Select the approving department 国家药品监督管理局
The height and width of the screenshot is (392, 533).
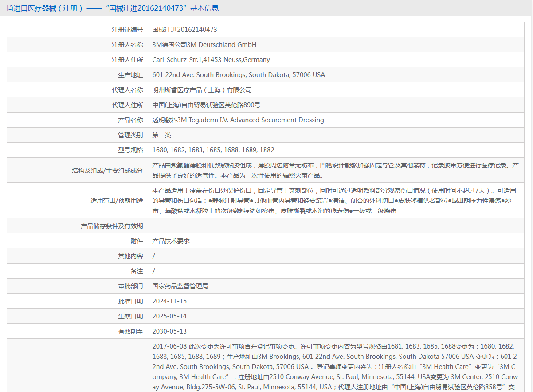180,286
